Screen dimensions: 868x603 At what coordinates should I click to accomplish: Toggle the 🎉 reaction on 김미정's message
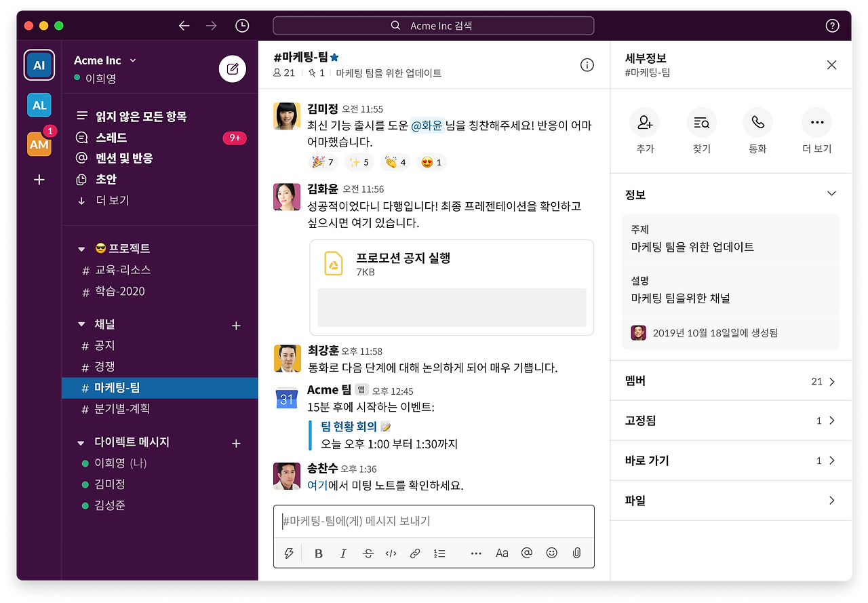point(323,162)
